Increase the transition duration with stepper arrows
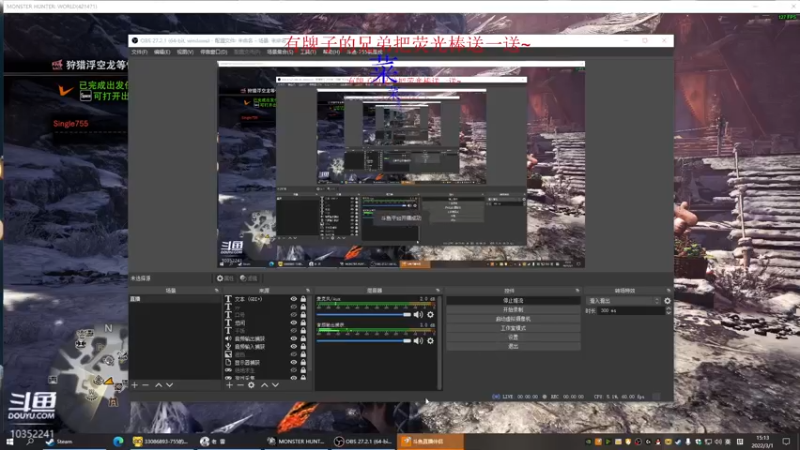Screen dimensions: 800x450 coord(668,308)
